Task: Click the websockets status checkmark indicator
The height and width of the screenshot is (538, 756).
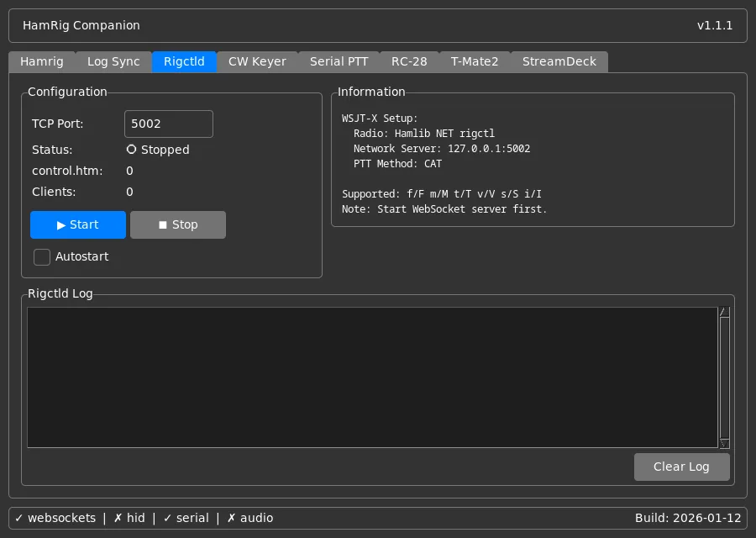Action: (18, 518)
